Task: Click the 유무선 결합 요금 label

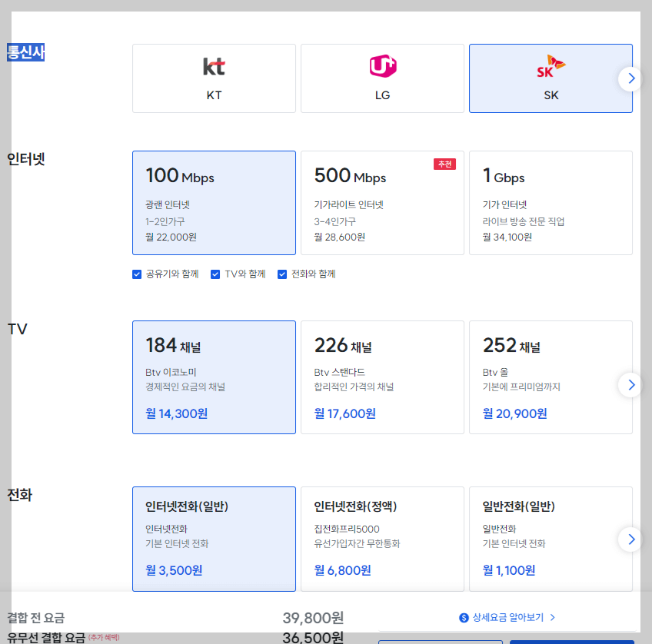Action: [x=45, y=638]
